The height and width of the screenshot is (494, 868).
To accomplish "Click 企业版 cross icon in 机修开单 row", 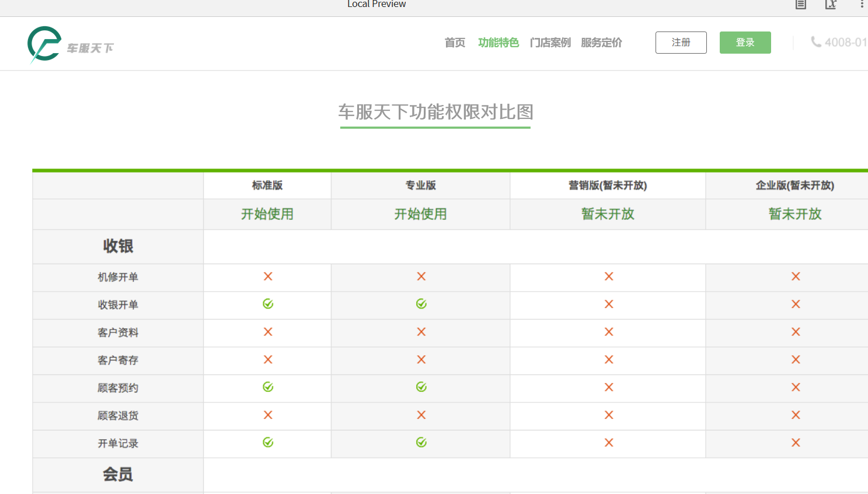I will pos(796,276).
